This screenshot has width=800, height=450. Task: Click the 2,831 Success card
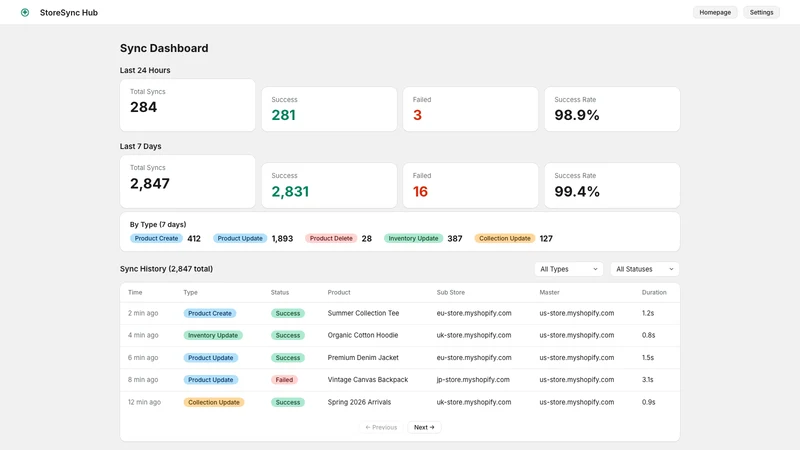(329, 185)
